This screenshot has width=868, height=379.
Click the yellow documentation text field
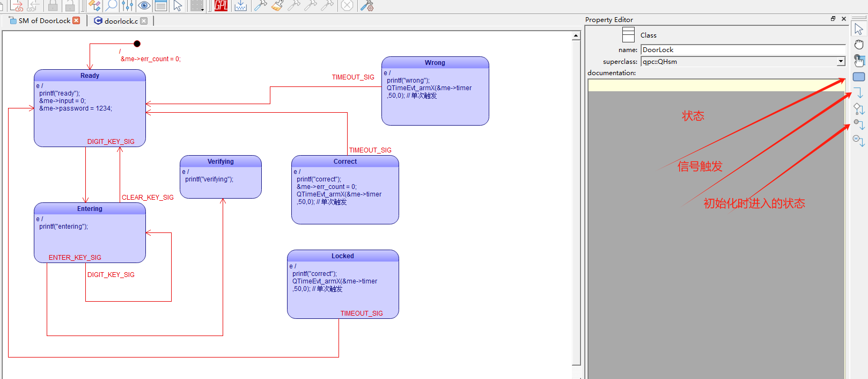pos(717,85)
